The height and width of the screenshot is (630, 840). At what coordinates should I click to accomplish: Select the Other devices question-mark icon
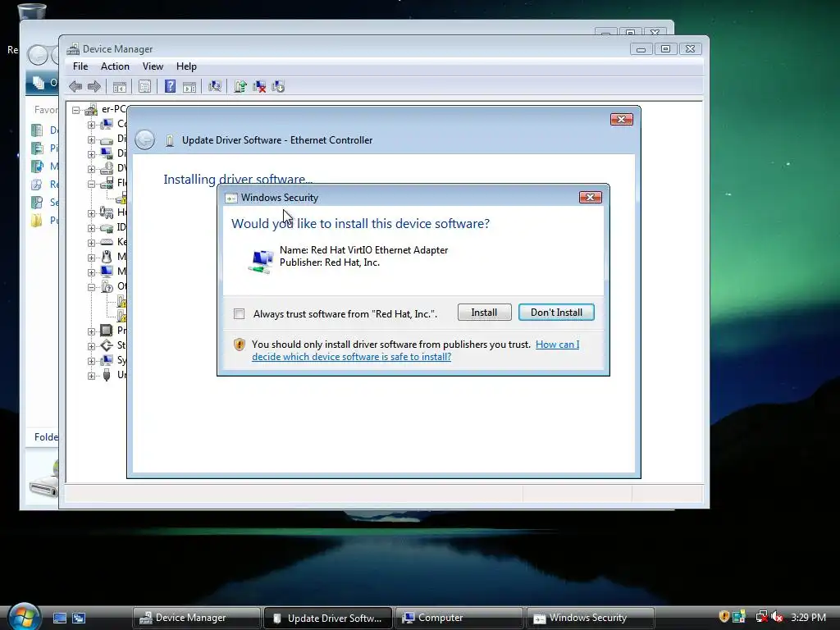coord(107,286)
